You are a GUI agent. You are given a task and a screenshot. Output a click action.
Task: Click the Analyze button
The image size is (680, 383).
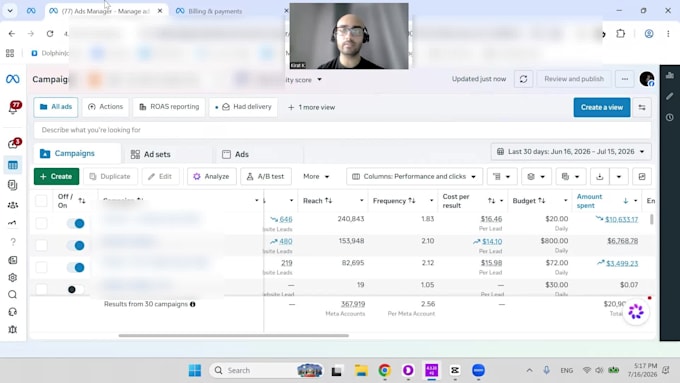coord(211,177)
